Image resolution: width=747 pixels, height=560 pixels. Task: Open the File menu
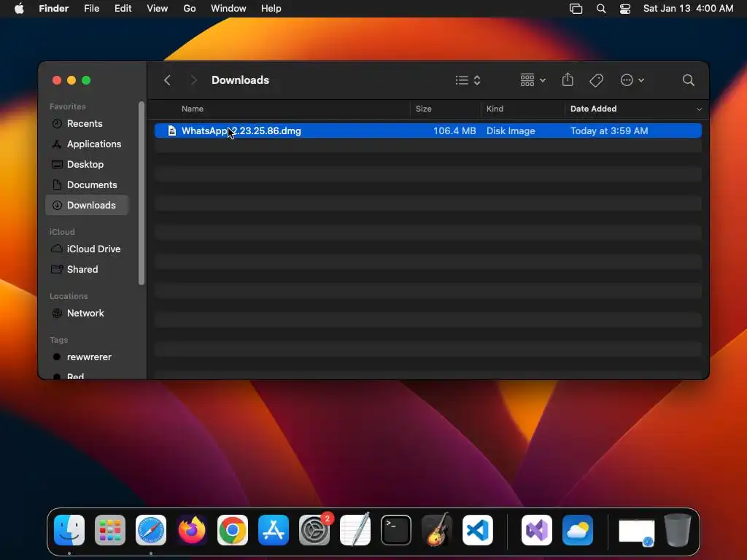pyautogui.click(x=91, y=9)
